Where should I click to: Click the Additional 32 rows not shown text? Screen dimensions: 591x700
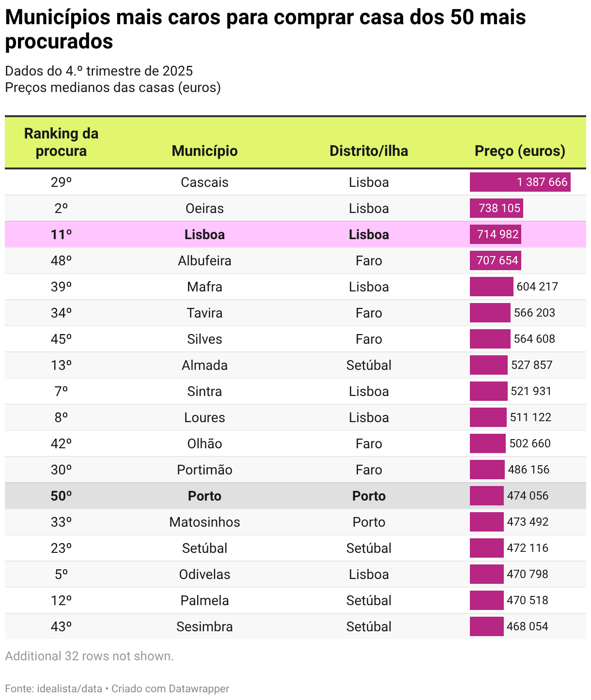pos(89,656)
